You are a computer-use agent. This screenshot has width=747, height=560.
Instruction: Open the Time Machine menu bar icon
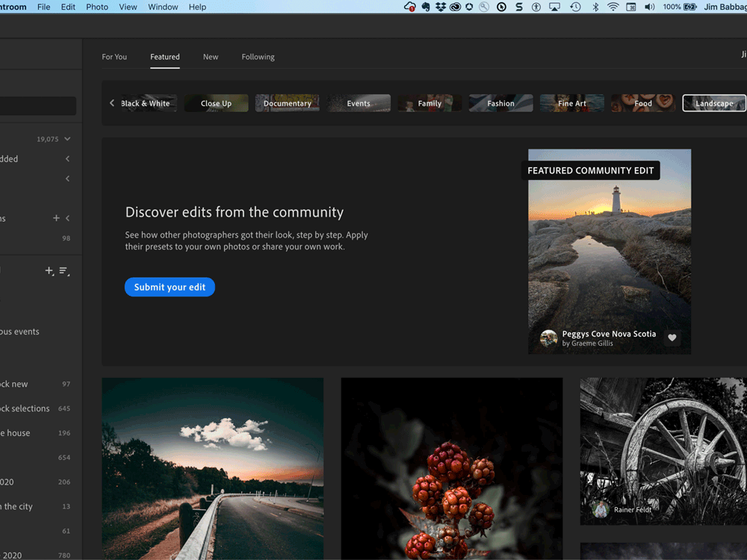point(575,7)
